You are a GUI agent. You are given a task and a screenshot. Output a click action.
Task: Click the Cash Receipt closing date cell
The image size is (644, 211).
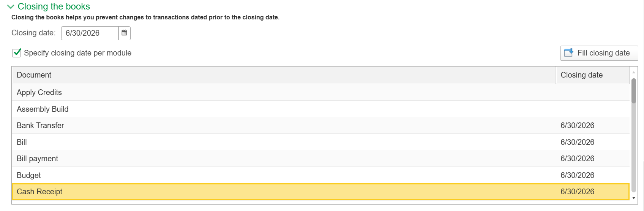coord(593,192)
